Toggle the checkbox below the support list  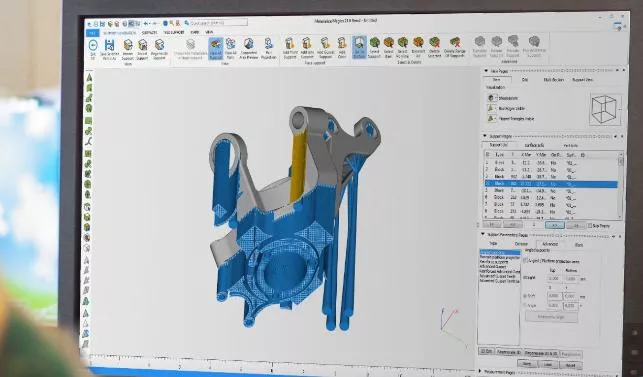(590, 226)
